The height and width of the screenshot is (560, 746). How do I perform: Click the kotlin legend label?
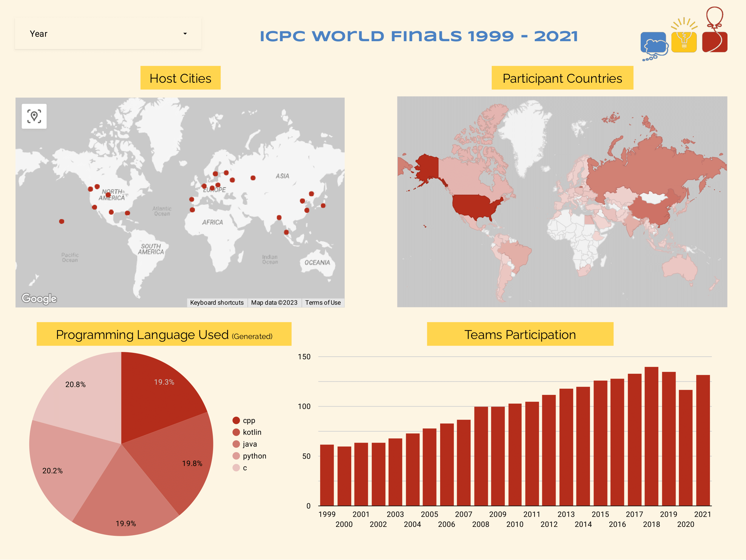pos(252,432)
